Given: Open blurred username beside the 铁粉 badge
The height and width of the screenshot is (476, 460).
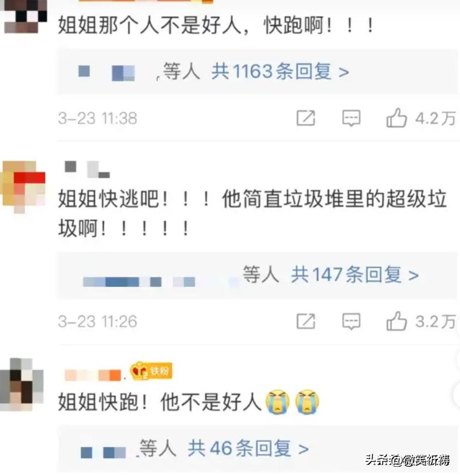Looking at the screenshot, I should (93, 375).
